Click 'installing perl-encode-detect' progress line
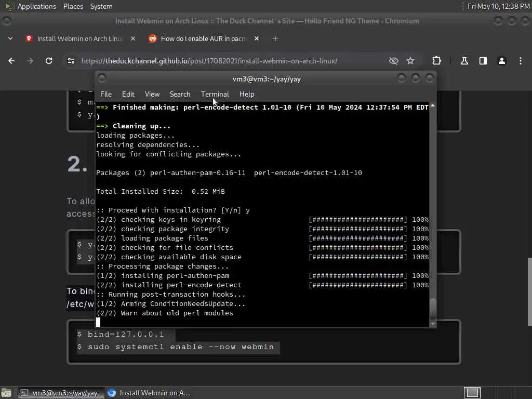The image size is (532, 399). pyautogui.click(x=262, y=285)
